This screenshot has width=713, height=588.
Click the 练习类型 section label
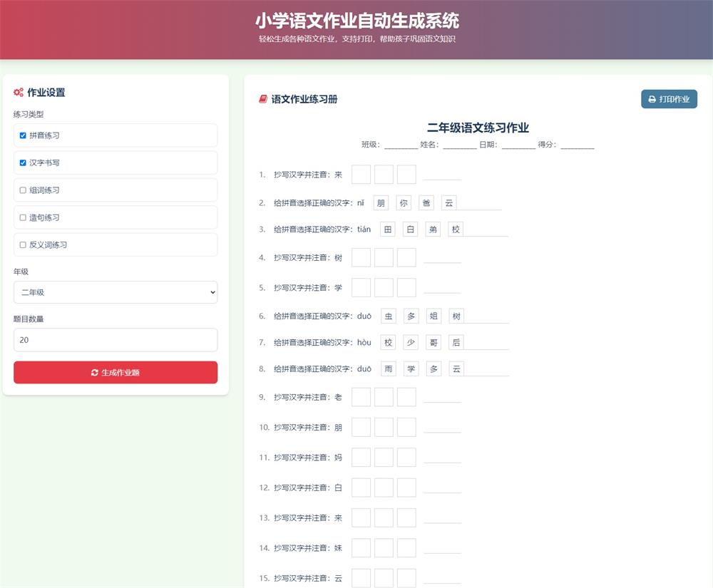coord(29,114)
